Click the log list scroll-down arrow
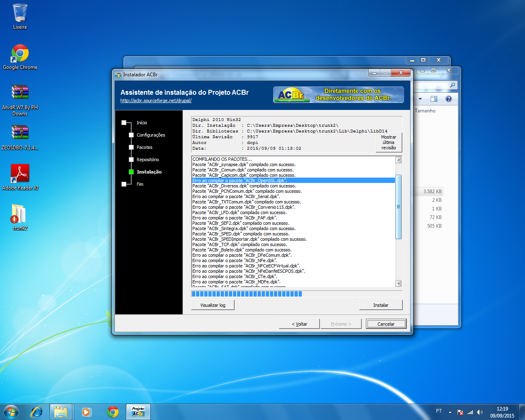The width and height of the screenshot is (525, 420). click(398, 283)
